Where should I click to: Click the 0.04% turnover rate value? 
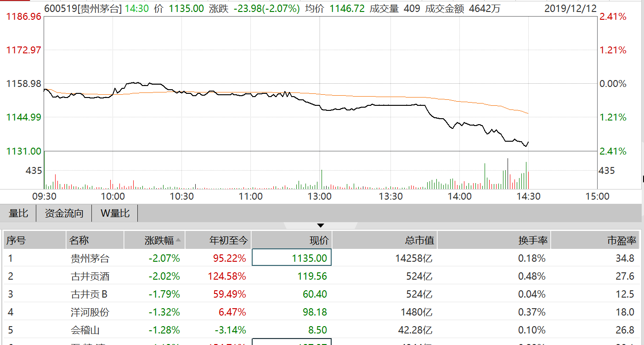[x=532, y=294]
